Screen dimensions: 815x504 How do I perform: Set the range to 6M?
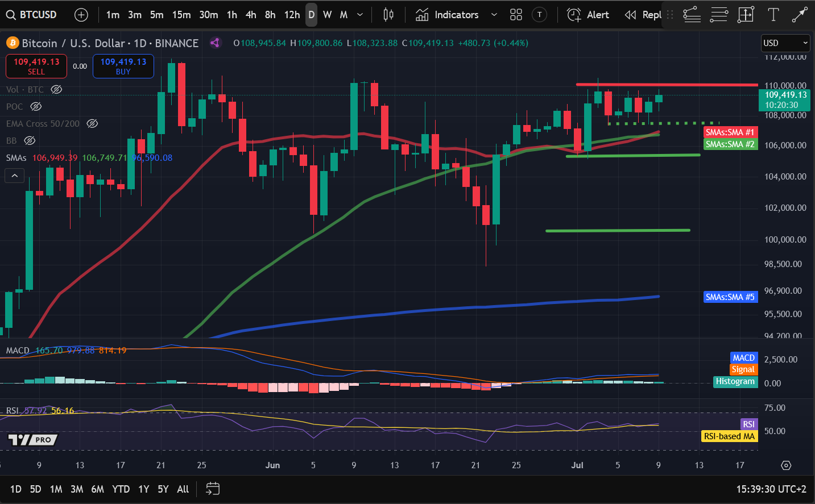[98, 489]
